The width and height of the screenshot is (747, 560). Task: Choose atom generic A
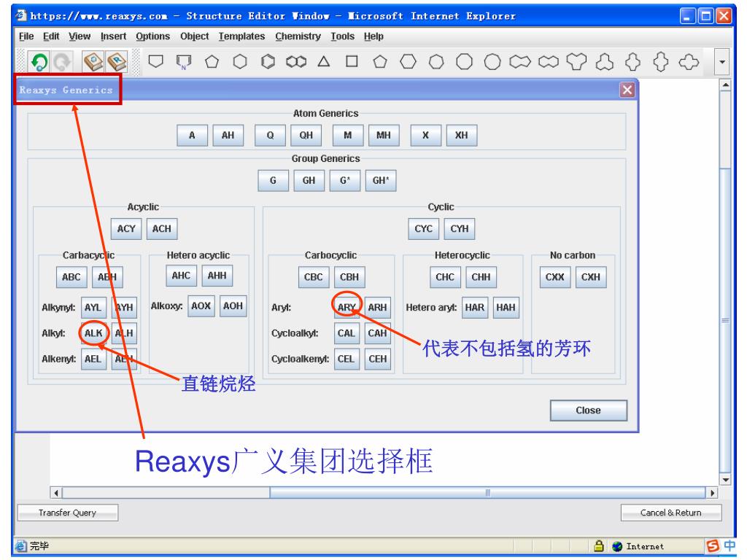(x=192, y=135)
